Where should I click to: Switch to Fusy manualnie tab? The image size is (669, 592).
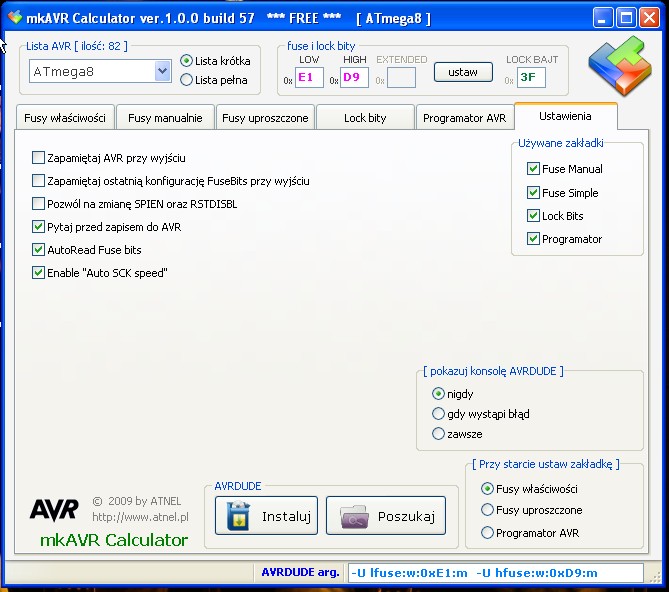165,117
